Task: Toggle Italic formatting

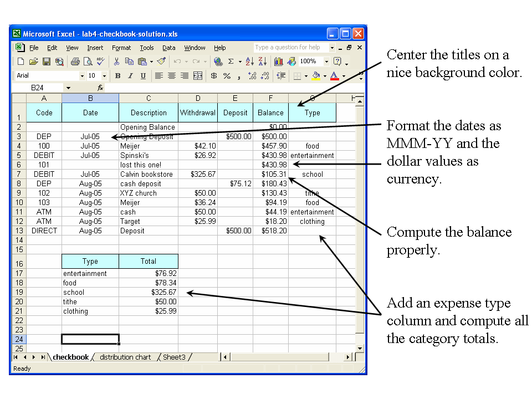Action: (x=130, y=76)
